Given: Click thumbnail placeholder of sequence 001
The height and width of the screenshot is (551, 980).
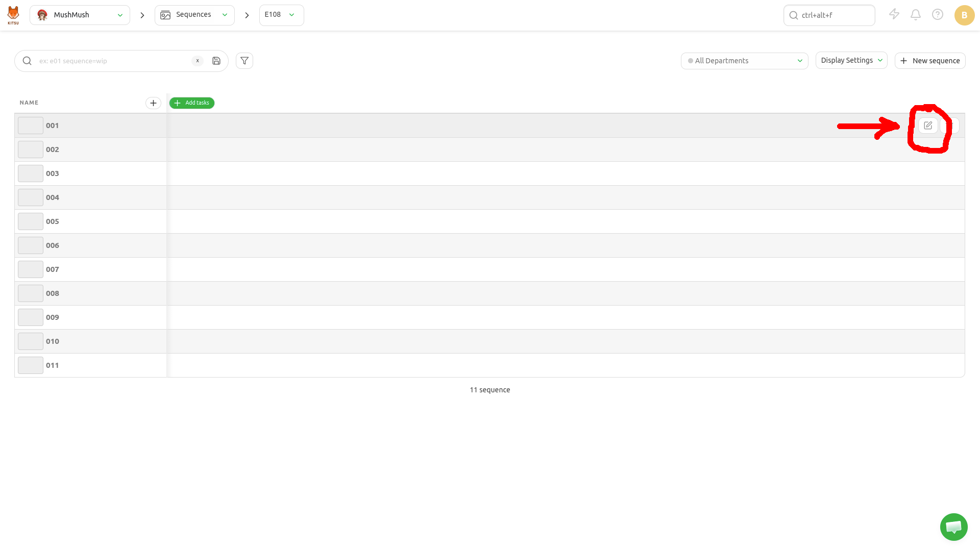Looking at the screenshot, I should tap(31, 126).
